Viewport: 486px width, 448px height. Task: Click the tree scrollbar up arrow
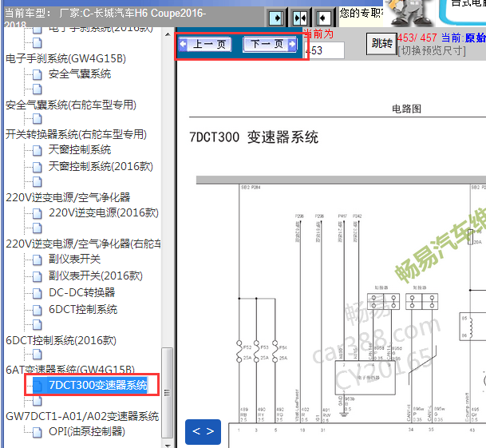point(168,34)
